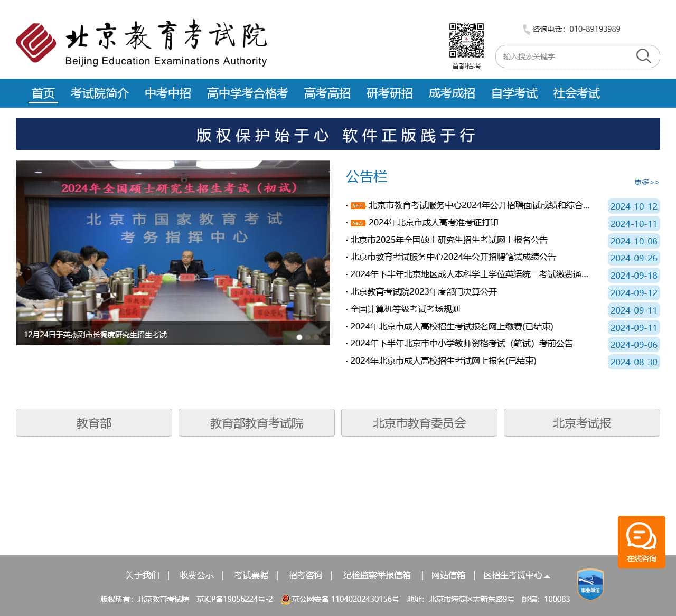
Task: Click the 版权保护始于心 banner
Action: [338, 134]
